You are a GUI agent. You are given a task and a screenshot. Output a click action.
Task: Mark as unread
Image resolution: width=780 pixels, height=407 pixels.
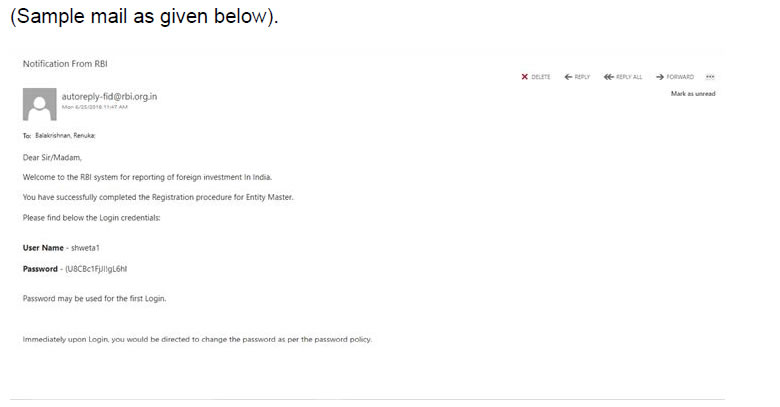tap(692, 94)
